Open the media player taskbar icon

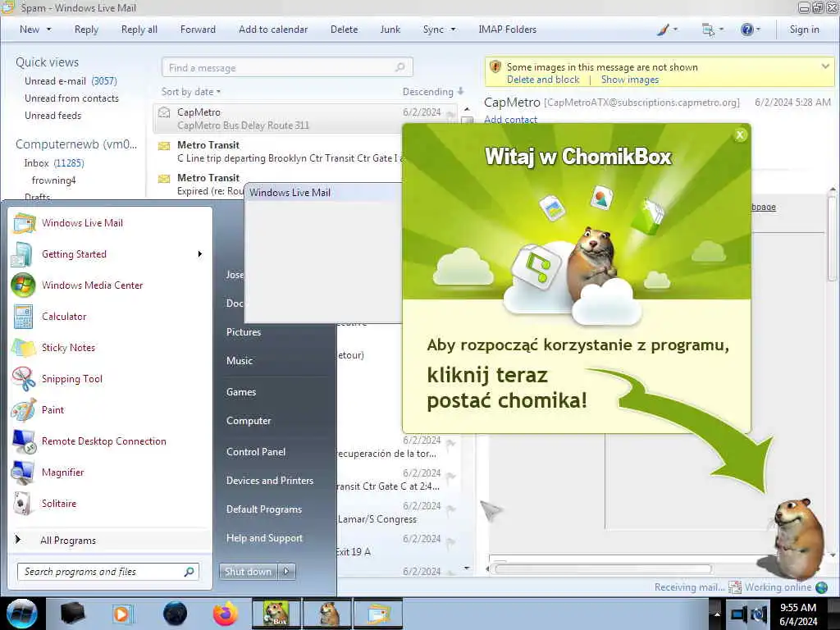(123, 614)
